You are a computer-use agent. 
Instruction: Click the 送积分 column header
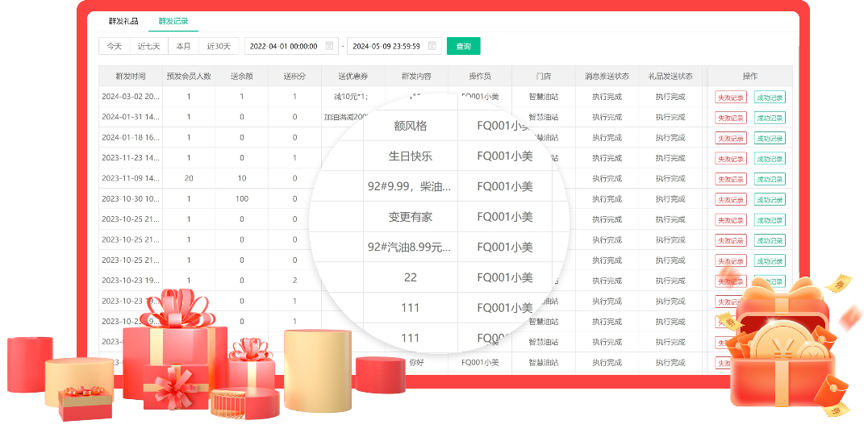[294, 76]
